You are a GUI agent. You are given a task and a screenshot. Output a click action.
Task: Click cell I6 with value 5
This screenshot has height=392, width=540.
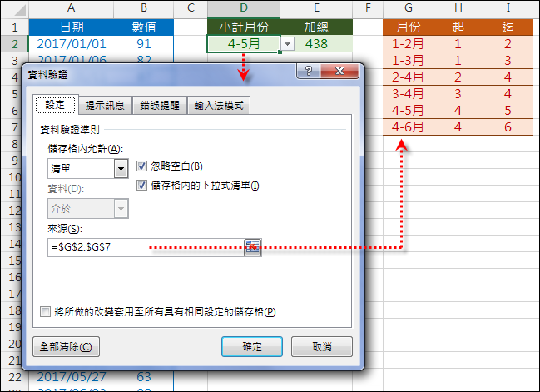508,111
